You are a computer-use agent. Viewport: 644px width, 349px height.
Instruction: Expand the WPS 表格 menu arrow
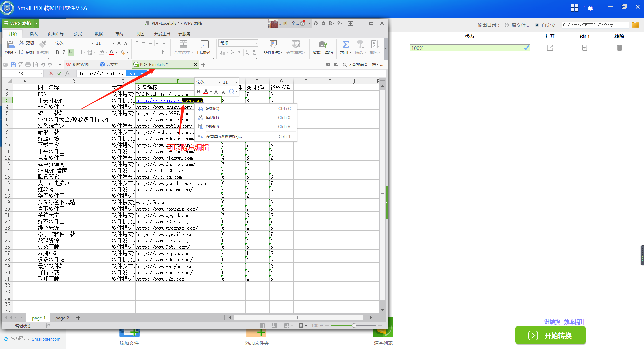pos(36,23)
